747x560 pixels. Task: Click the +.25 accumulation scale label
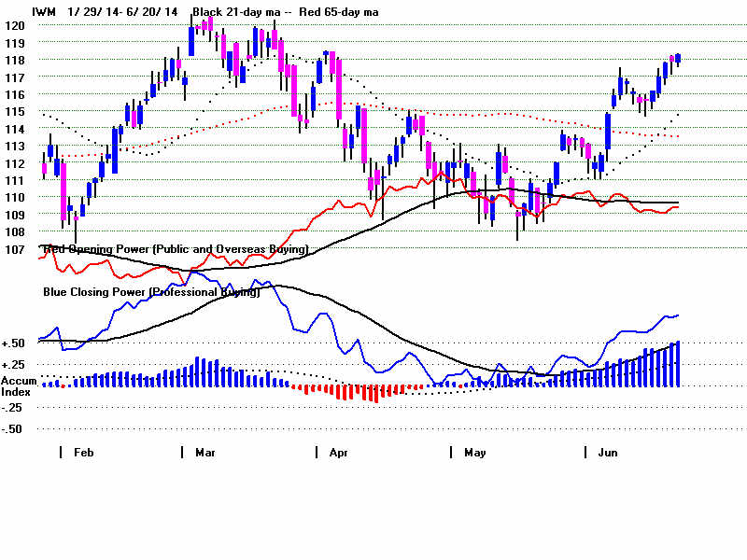13,365
